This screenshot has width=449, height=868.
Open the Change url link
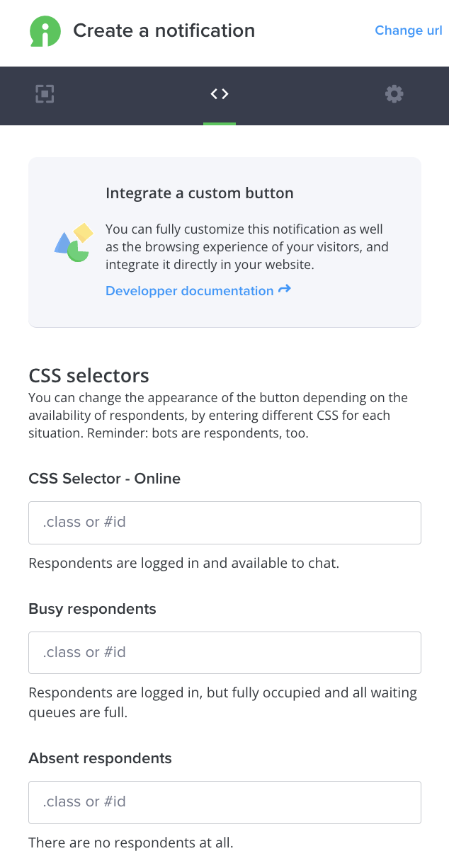409,30
